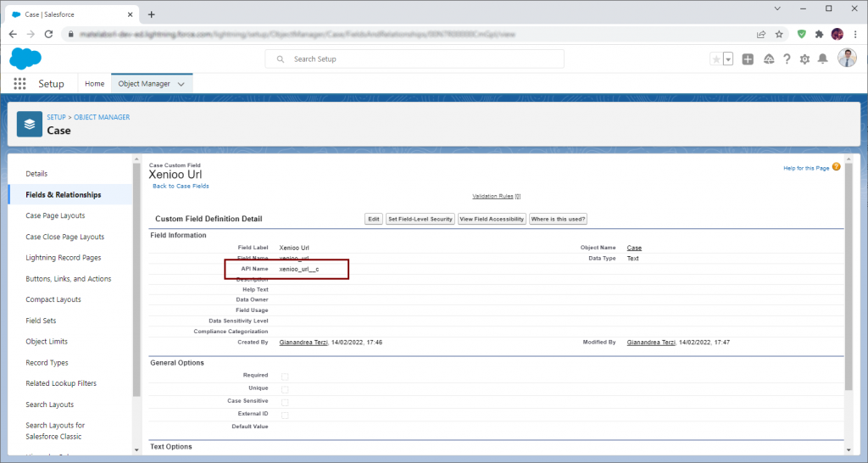The height and width of the screenshot is (463, 868).
Task: Open the Trailhead guidance icon
Action: coord(768,59)
